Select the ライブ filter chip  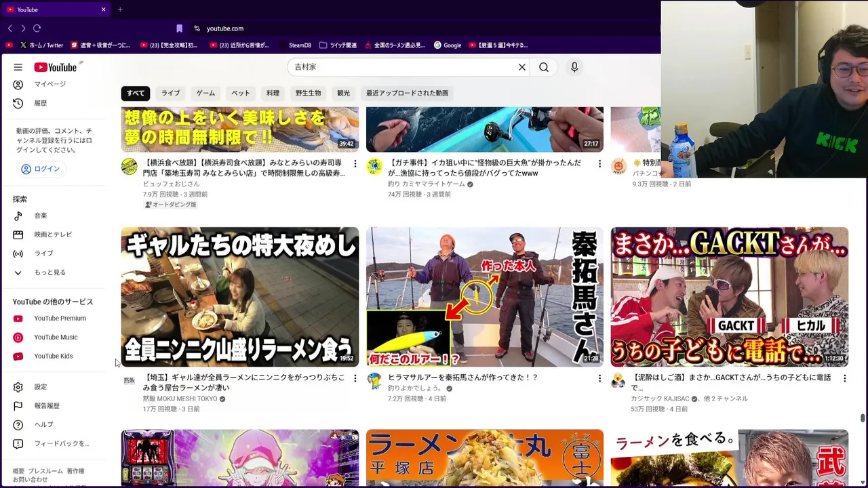pos(171,93)
